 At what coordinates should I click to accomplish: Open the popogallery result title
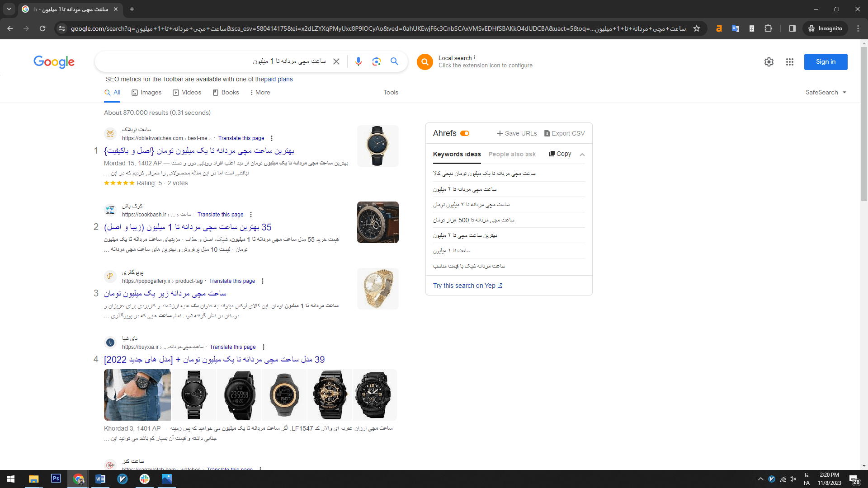[x=165, y=294]
